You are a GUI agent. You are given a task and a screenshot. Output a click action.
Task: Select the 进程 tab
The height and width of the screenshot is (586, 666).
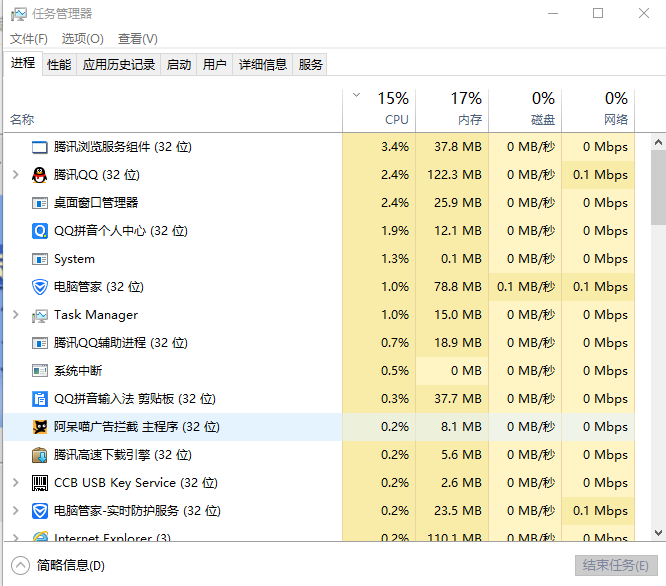click(23, 63)
